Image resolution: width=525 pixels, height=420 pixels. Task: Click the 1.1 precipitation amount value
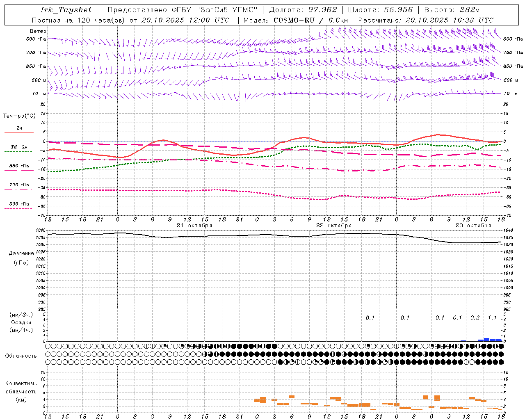492,318
